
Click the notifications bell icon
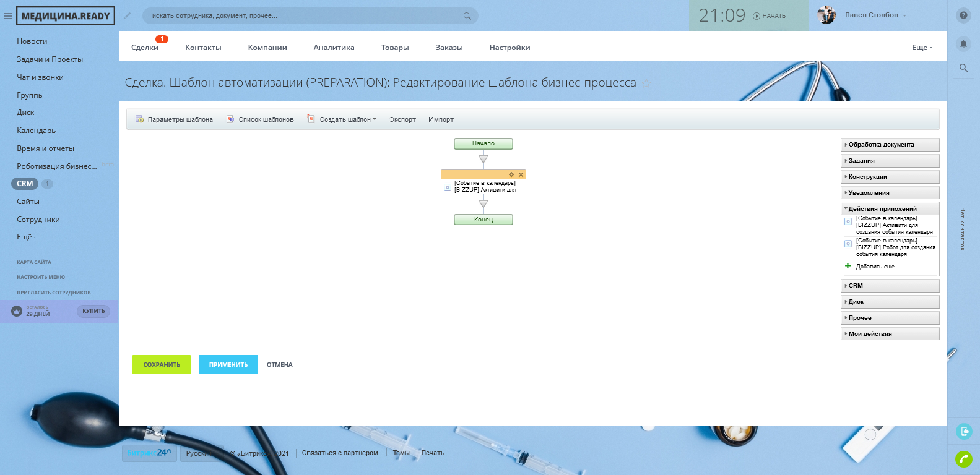click(x=963, y=44)
